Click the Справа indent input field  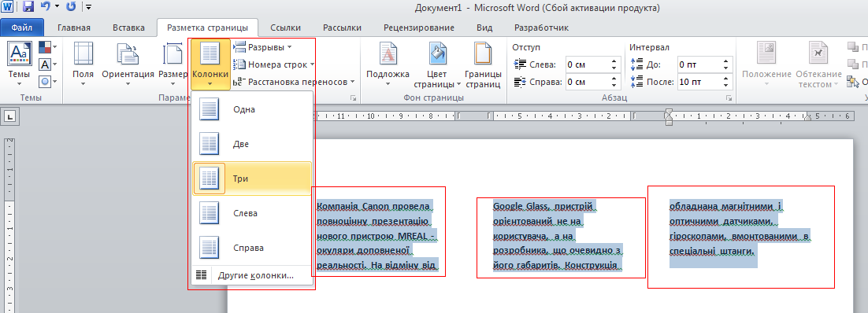pyautogui.click(x=587, y=82)
